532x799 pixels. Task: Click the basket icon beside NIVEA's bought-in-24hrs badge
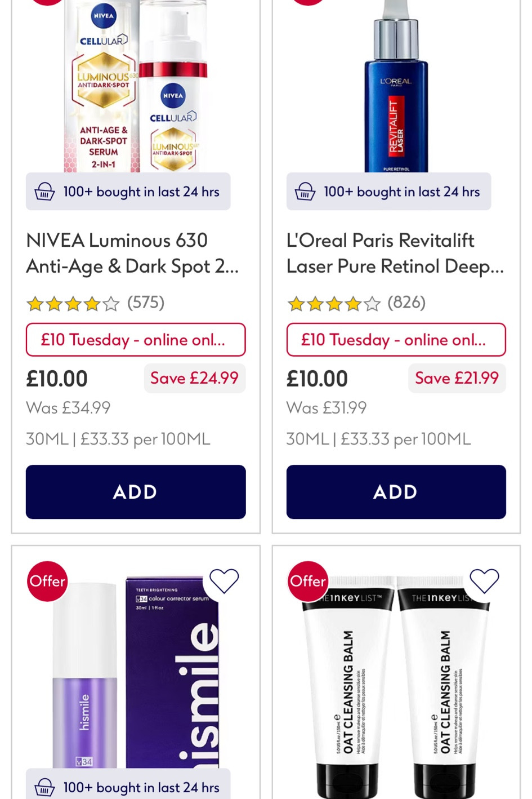(x=44, y=192)
